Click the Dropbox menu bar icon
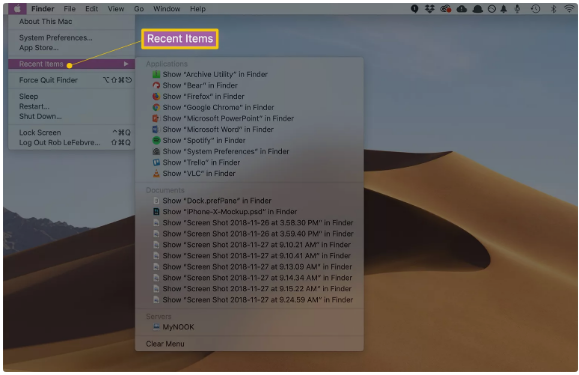Screen dimensions: 579x375 (429, 8)
